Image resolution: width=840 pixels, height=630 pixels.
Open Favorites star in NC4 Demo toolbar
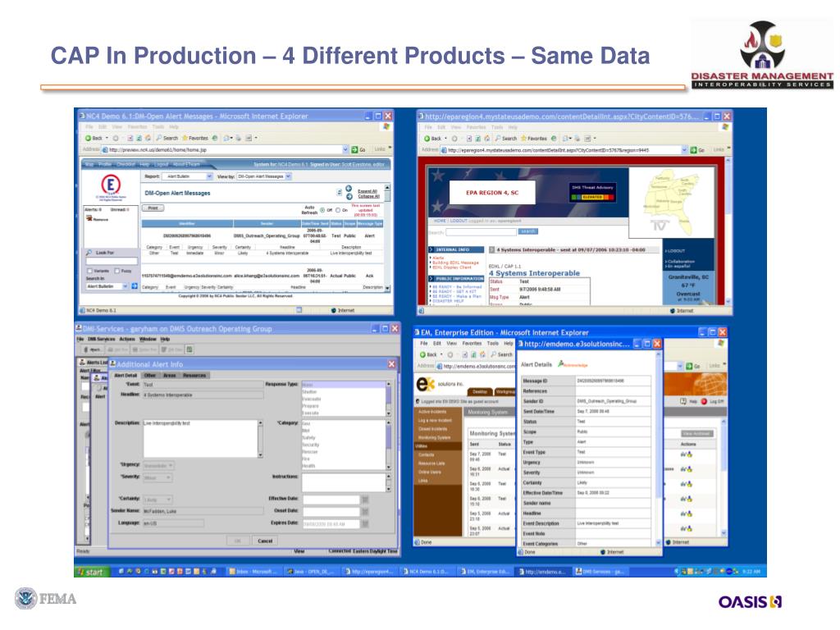click(185, 138)
